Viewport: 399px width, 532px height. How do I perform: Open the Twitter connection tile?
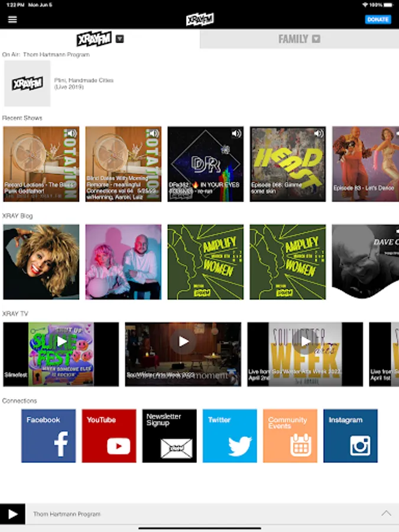(x=230, y=436)
